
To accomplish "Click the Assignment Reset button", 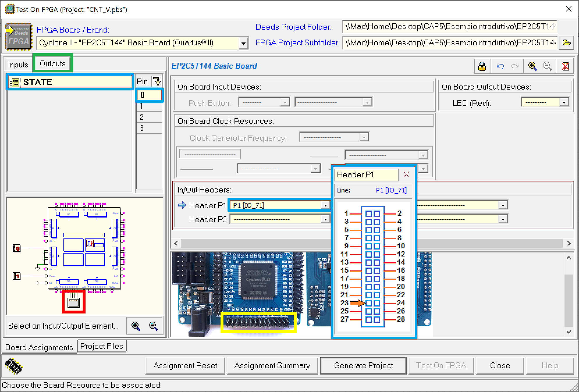I will click(x=185, y=366).
